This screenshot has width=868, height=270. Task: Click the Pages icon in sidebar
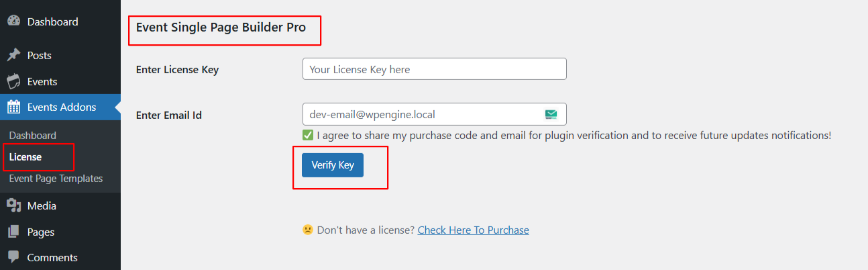(x=13, y=232)
